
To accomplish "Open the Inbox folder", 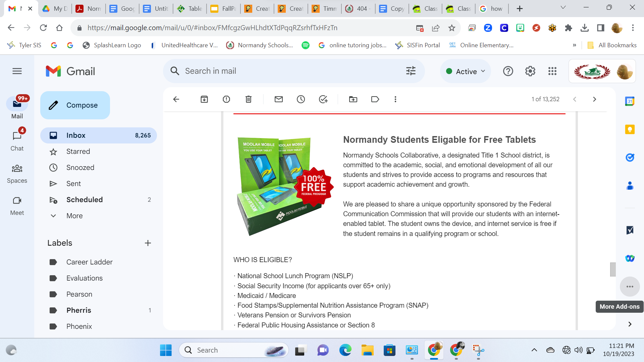I will (99, 135).
